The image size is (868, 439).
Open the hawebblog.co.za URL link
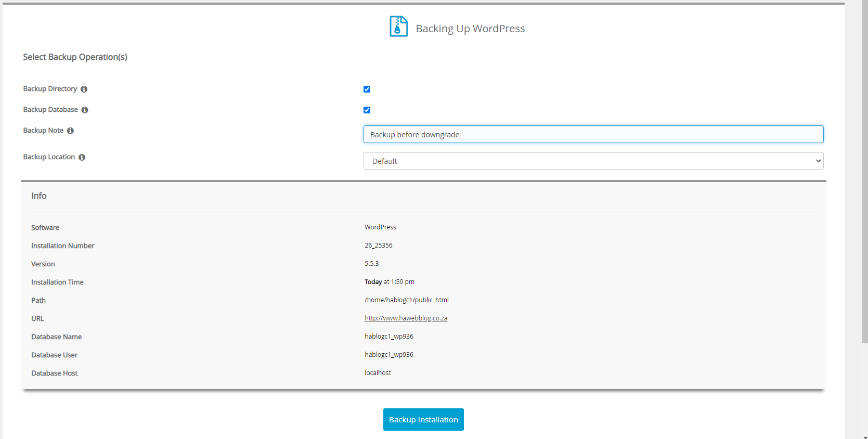click(x=406, y=318)
